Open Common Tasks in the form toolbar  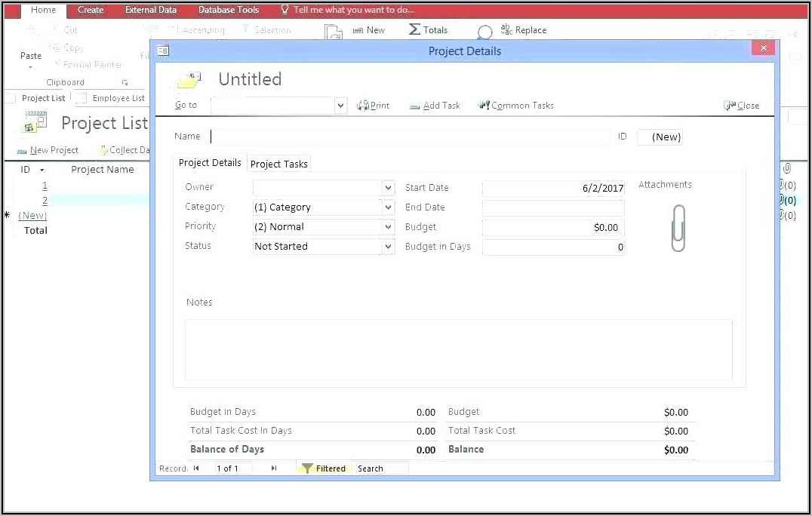(x=484, y=106)
